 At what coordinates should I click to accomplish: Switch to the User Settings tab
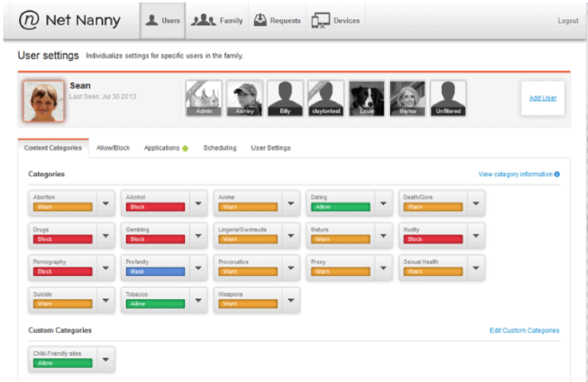tap(271, 148)
